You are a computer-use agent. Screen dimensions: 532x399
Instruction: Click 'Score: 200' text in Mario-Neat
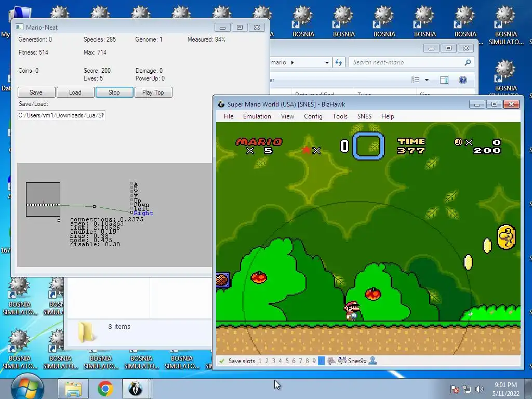(97, 71)
